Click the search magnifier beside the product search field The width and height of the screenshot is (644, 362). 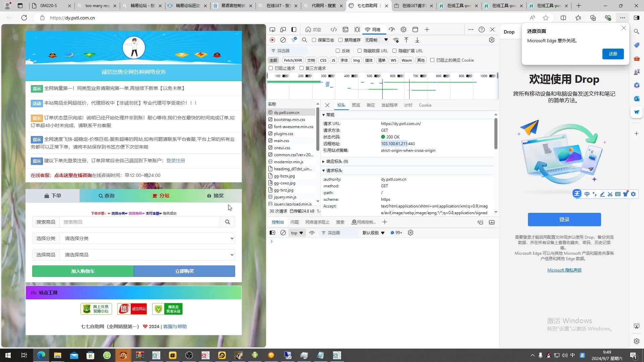coord(227,222)
